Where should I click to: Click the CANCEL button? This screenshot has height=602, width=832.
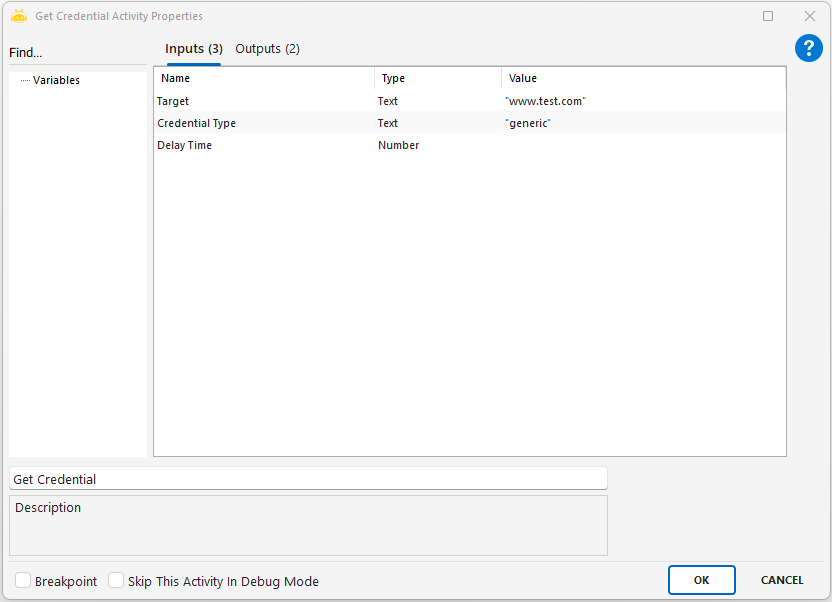point(781,580)
